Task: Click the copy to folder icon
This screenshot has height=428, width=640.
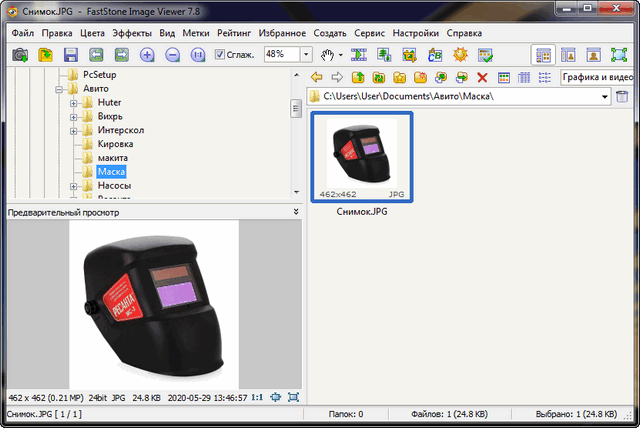Action: coord(441,77)
